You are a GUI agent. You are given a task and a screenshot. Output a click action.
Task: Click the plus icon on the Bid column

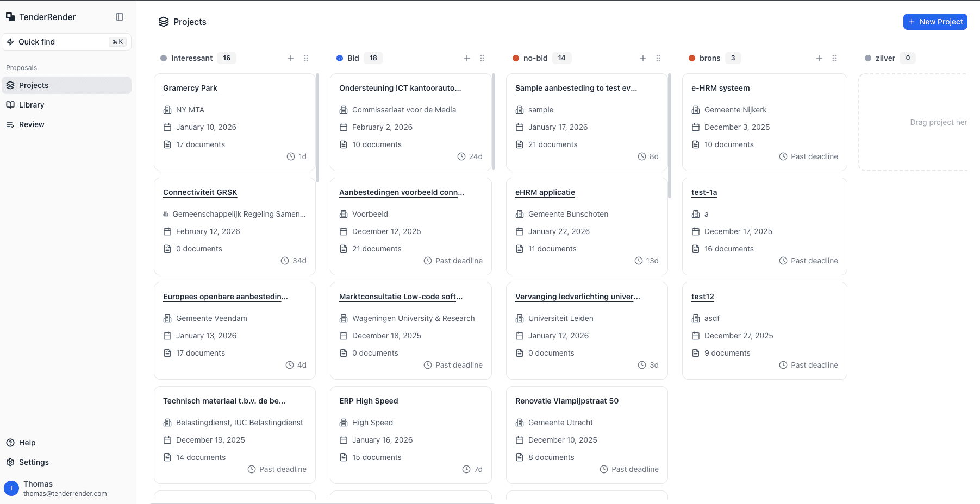pos(467,58)
